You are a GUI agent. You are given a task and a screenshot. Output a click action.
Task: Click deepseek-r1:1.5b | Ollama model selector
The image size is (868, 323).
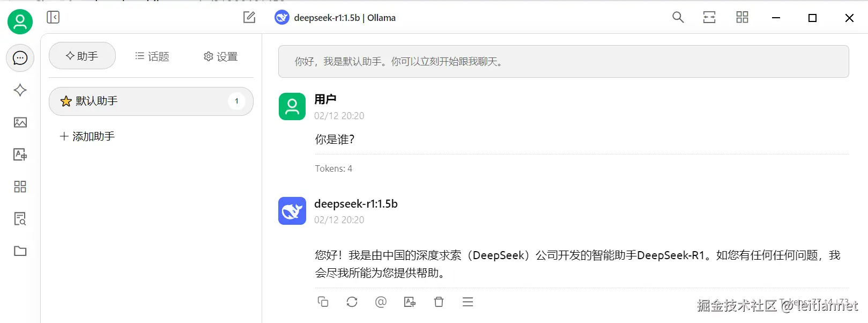[x=335, y=18]
